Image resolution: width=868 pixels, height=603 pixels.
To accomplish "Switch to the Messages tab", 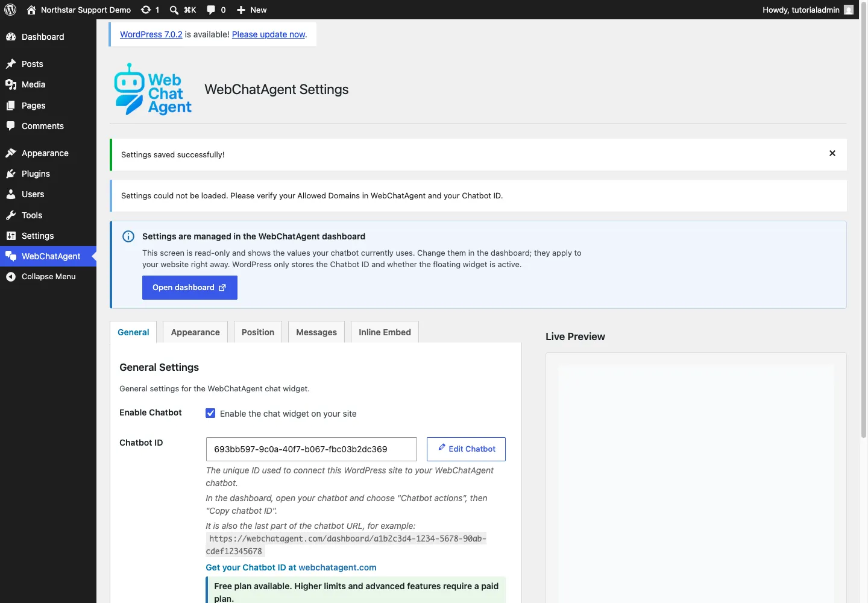I will click(316, 332).
